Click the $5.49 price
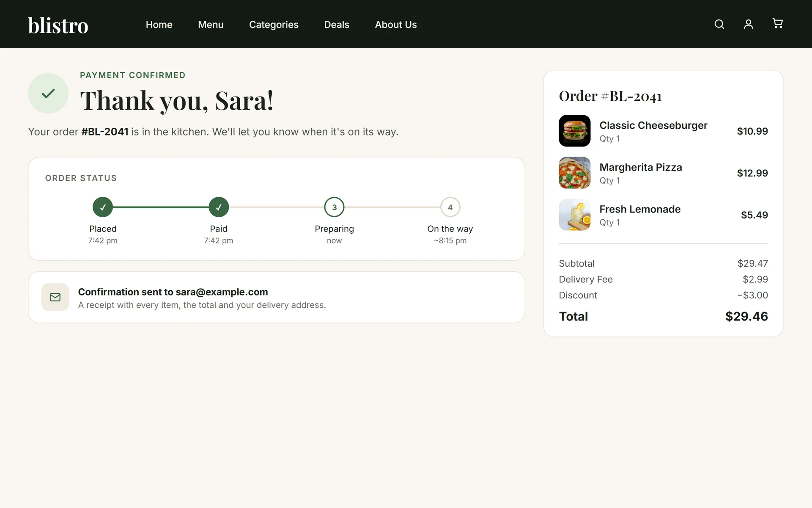 754,215
